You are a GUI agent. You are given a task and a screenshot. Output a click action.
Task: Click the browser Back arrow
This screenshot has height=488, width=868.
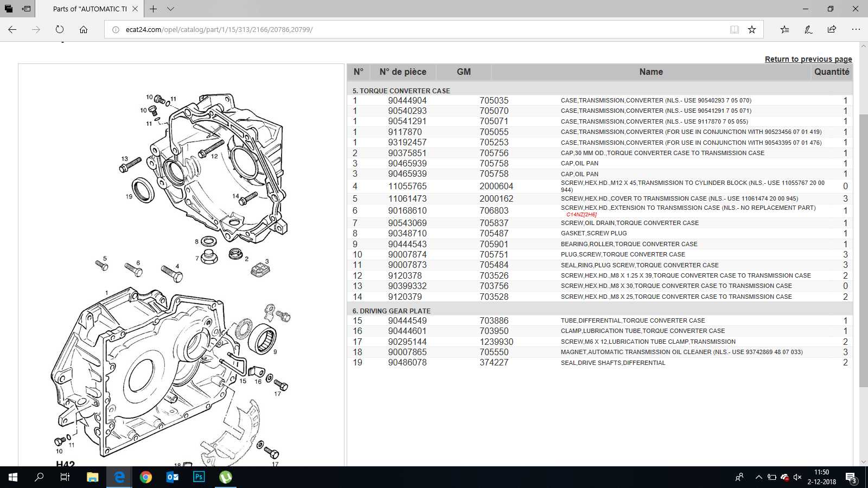point(12,29)
